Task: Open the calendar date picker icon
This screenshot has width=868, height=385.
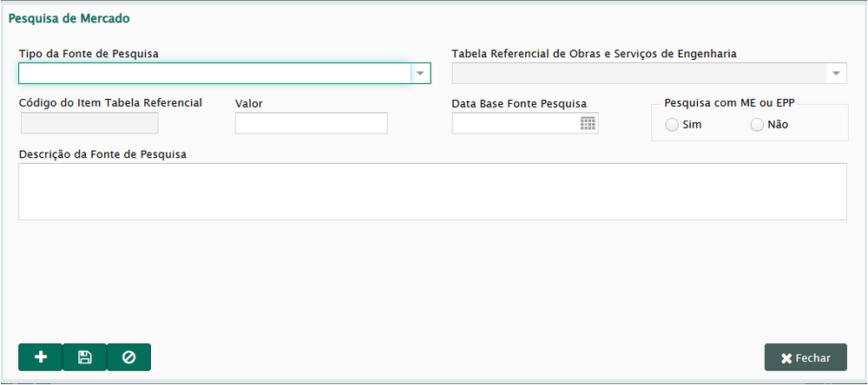Action: 588,123
